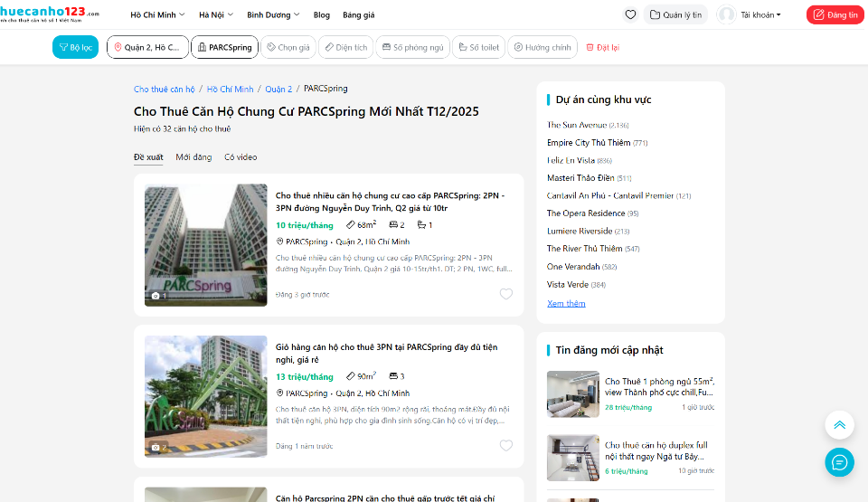Image resolution: width=868 pixels, height=502 pixels.
Task: Open listing title Cho thuê nhiều căn hộ
Action: 391,202
